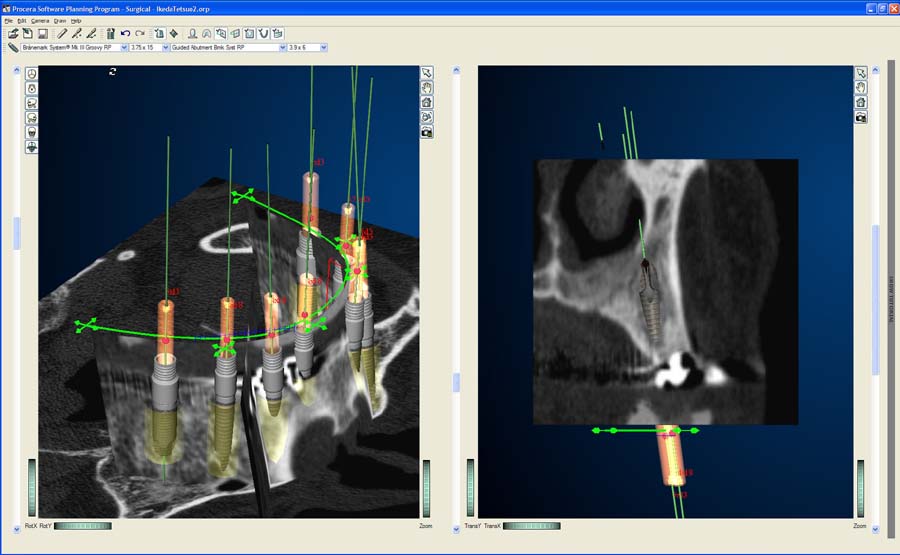The width and height of the screenshot is (900, 555).
Task: Click the center divider scroll-up arrow
Action: (456, 71)
